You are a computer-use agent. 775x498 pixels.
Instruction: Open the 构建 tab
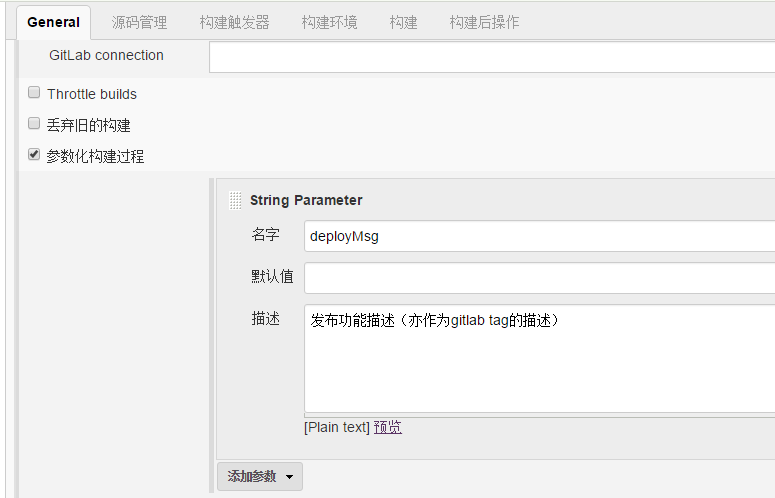click(403, 22)
